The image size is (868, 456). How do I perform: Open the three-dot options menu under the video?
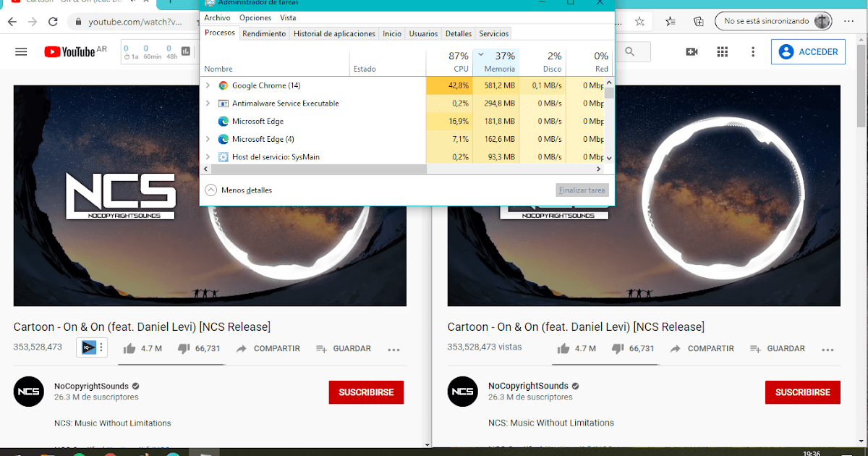393,350
